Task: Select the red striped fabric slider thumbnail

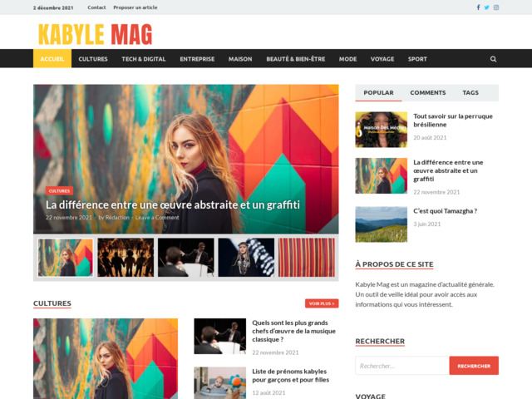Action: tap(307, 258)
